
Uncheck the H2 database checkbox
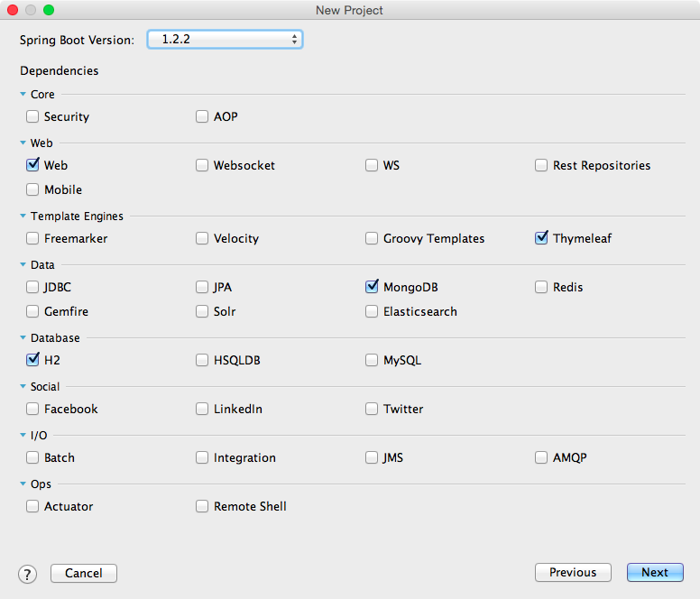(x=32, y=360)
